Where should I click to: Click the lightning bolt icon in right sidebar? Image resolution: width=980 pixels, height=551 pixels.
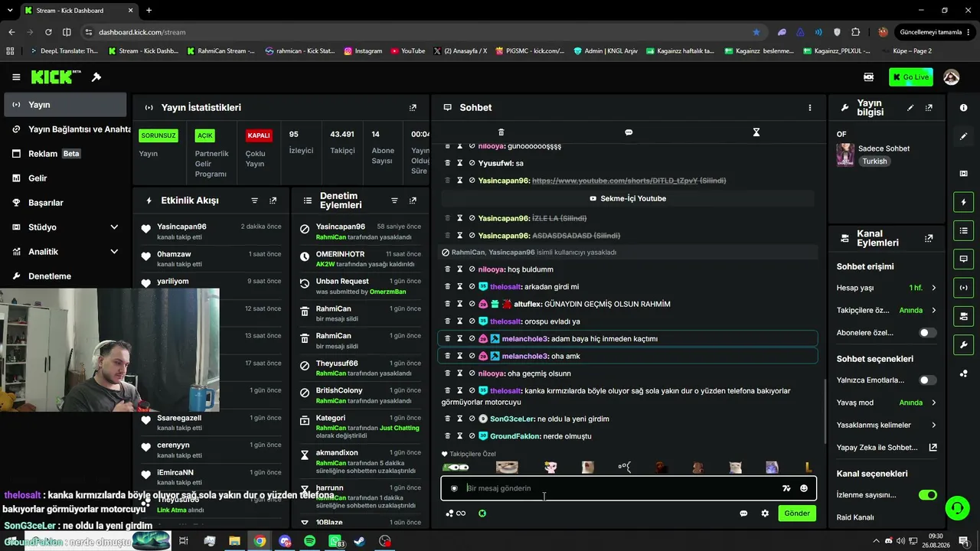coord(963,203)
